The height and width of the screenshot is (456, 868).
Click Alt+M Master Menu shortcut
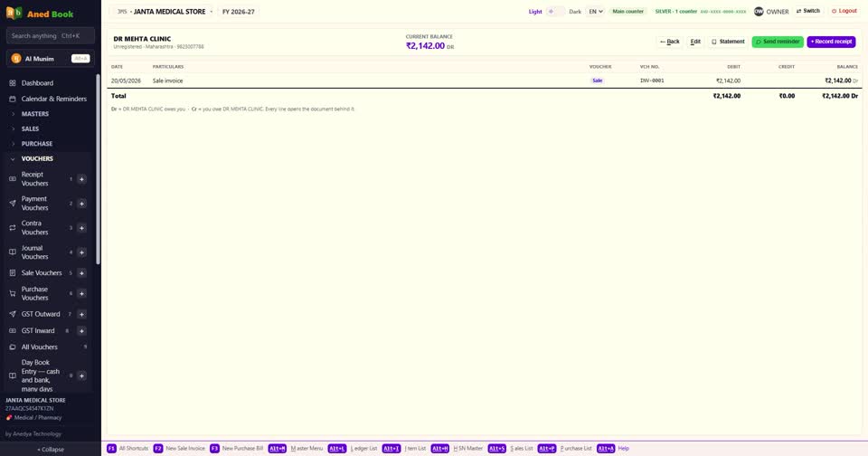coord(296,448)
